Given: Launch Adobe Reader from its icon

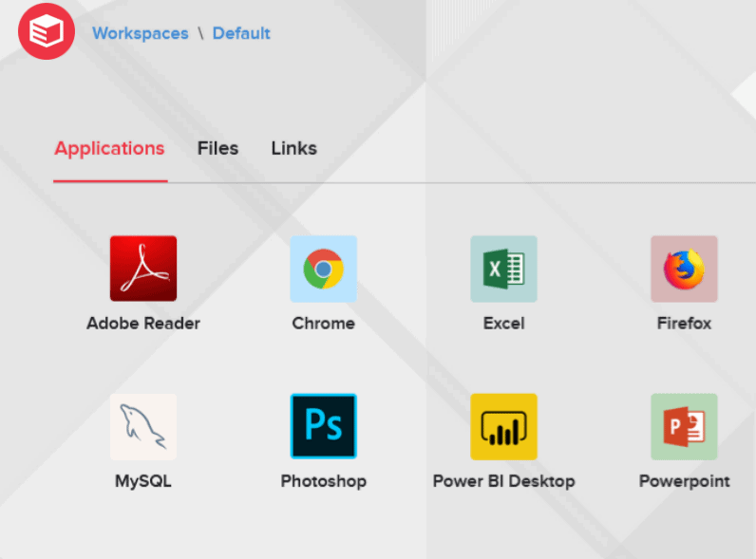Looking at the screenshot, I should click(x=143, y=269).
